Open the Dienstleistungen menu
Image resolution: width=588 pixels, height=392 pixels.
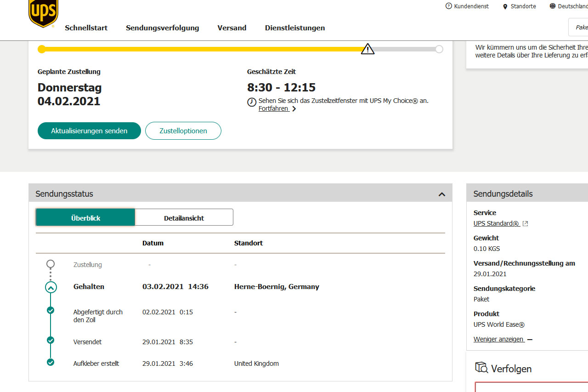click(295, 28)
